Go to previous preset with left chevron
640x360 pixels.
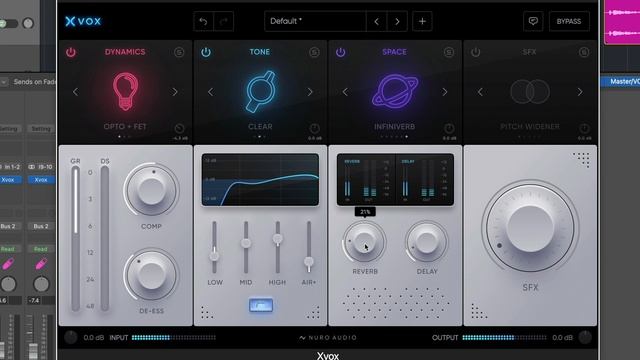coord(376,21)
